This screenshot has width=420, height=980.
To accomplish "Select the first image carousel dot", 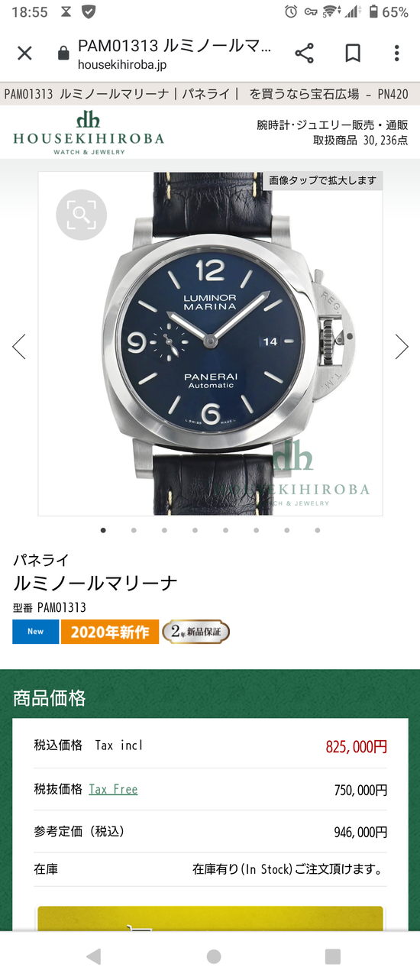I will (103, 530).
